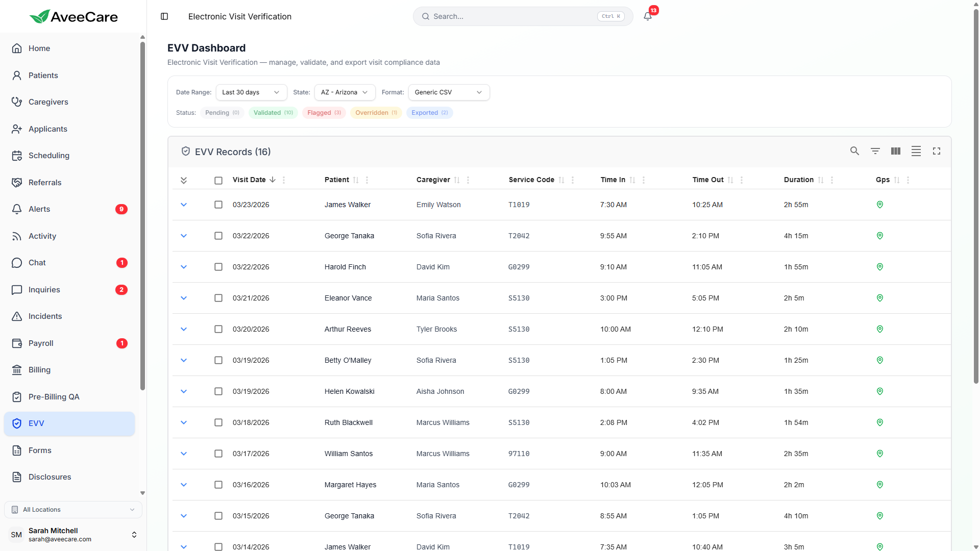Image resolution: width=980 pixels, height=551 pixels.
Task: Expand the Eleanor Vance visit row
Action: 184,298
